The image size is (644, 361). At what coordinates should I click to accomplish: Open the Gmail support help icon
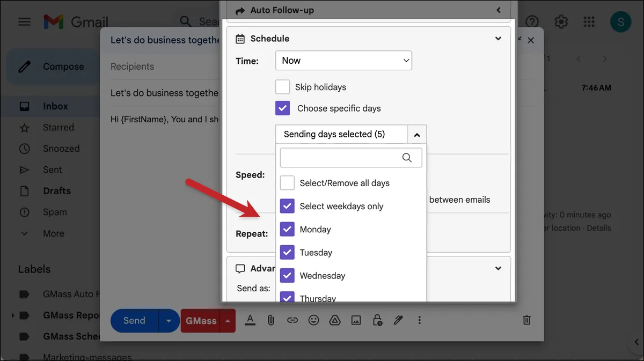point(532,22)
